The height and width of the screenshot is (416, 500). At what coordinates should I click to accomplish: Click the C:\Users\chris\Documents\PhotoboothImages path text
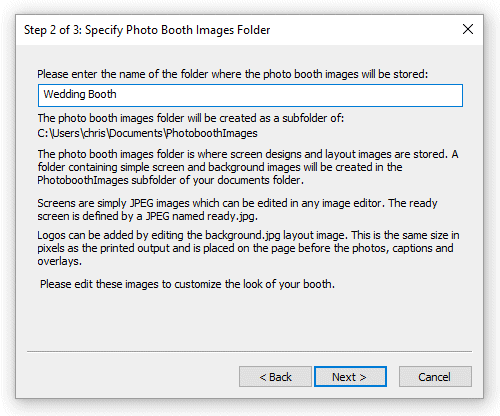coord(147,133)
